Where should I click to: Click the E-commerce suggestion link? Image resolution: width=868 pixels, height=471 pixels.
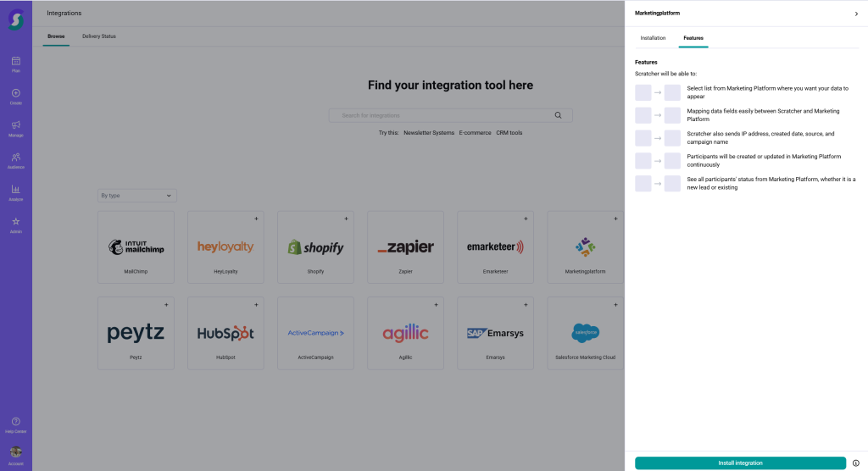(475, 133)
